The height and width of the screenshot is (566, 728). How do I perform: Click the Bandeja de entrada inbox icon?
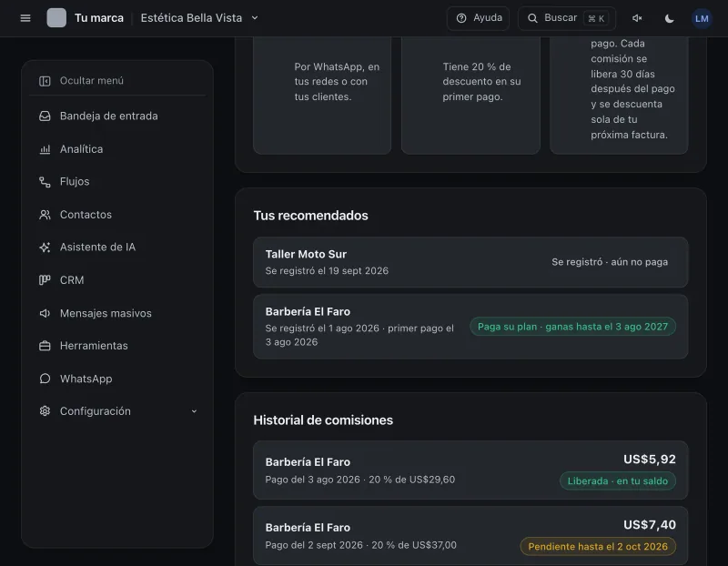coord(45,116)
